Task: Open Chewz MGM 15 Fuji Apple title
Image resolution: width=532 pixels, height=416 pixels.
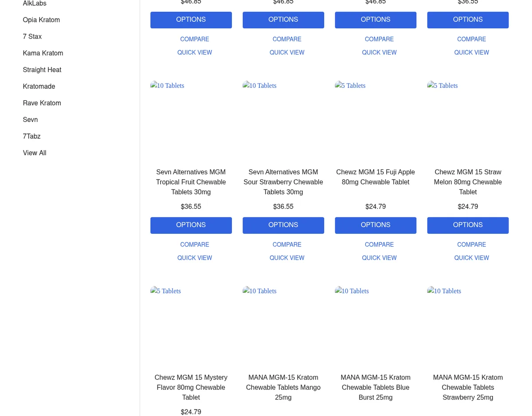Action: coord(376,177)
